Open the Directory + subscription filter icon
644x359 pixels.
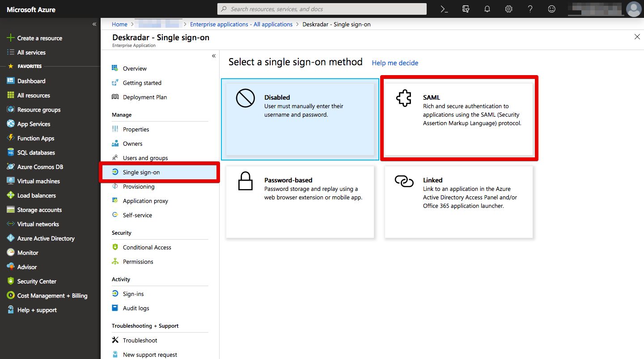point(466,9)
